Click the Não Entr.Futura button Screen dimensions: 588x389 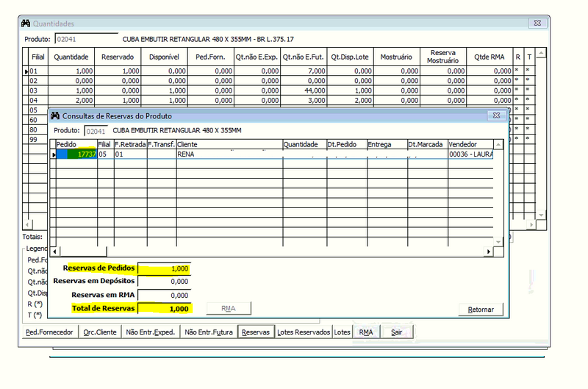(x=209, y=332)
